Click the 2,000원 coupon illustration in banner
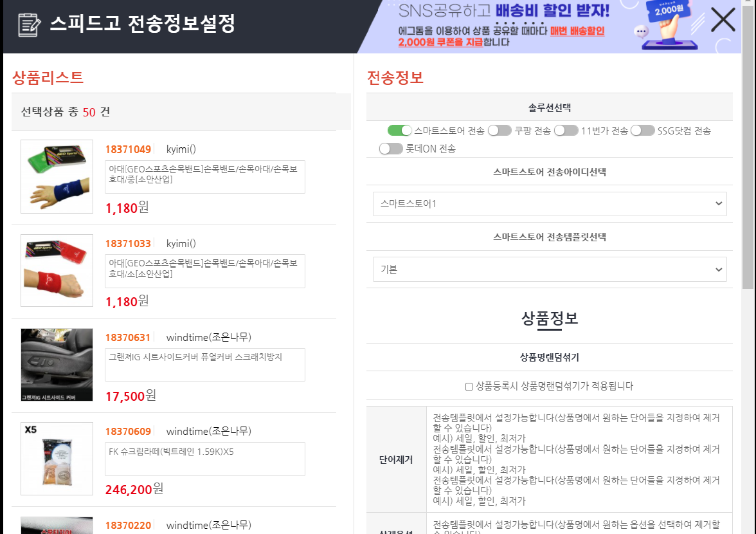 pos(669,25)
